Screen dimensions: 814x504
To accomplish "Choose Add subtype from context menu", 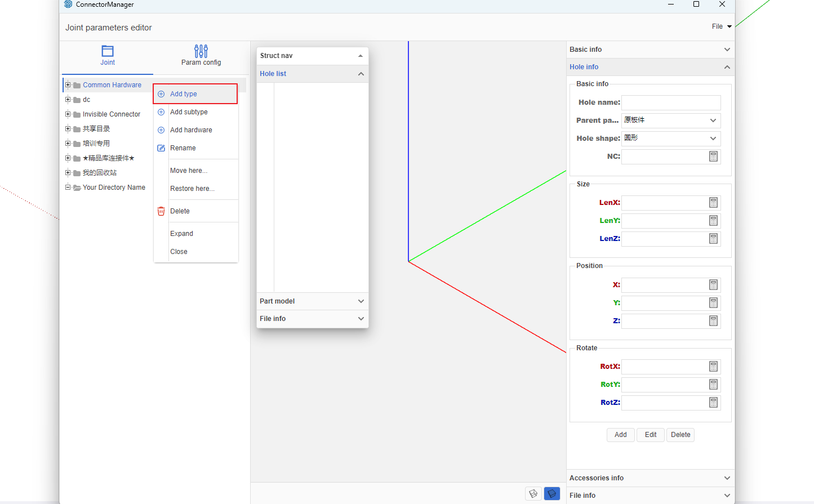I will [x=189, y=112].
